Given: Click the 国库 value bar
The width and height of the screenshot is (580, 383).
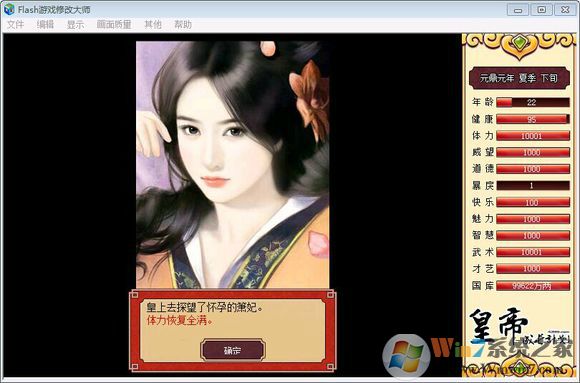Looking at the screenshot, I should click(x=533, y=286).
